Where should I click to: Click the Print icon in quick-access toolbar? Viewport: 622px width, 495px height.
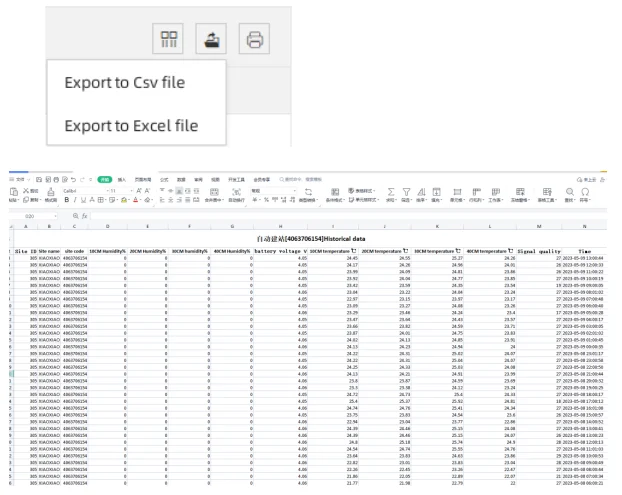(x=56, y=180)
